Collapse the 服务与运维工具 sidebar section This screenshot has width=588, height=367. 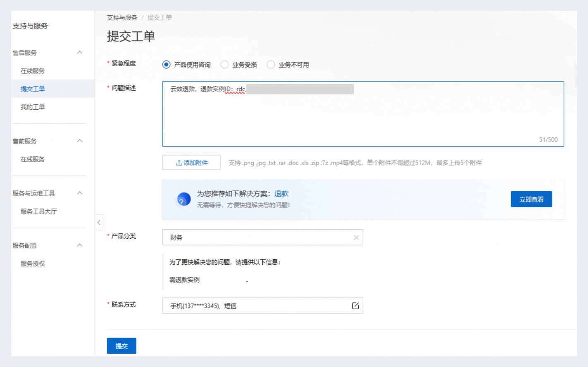(x=80, y=193)
